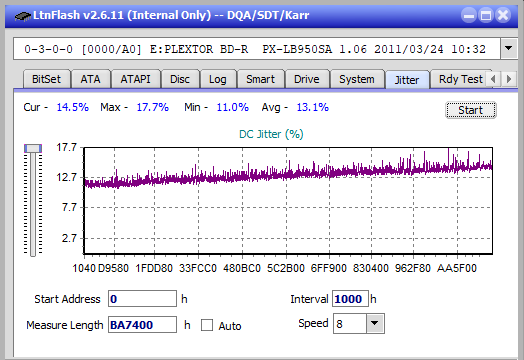524x360 pixels.
Task: Click the LtnFlash chip icon in title bar
Action: tap(22, 15)
